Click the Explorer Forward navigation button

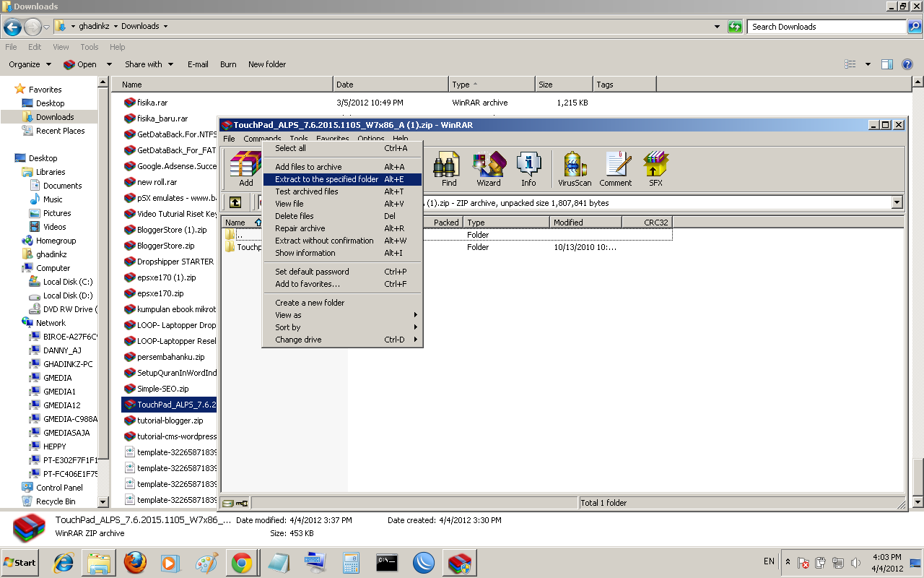32,27
